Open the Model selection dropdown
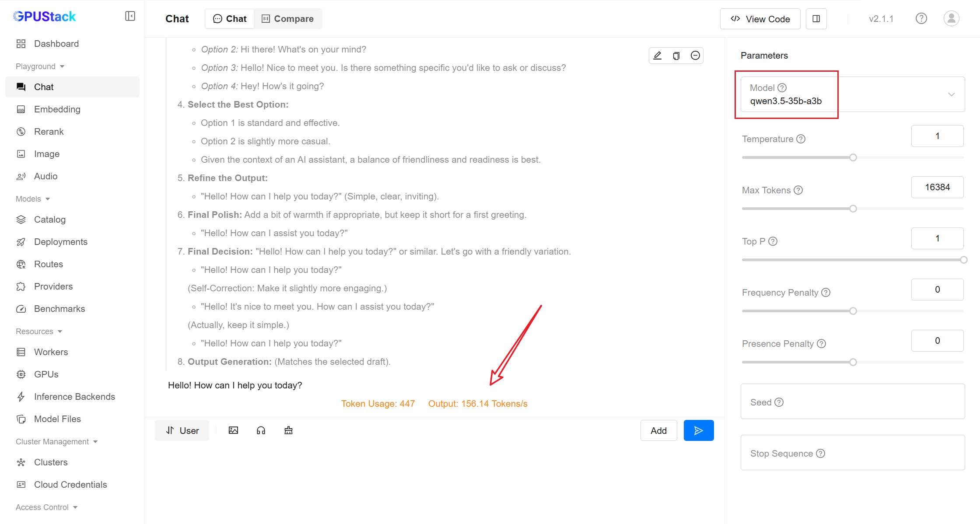980x524 pixels. (852, 94)
